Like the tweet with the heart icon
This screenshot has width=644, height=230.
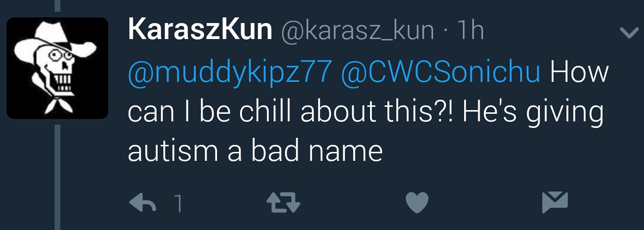click(x=417, y=203)
